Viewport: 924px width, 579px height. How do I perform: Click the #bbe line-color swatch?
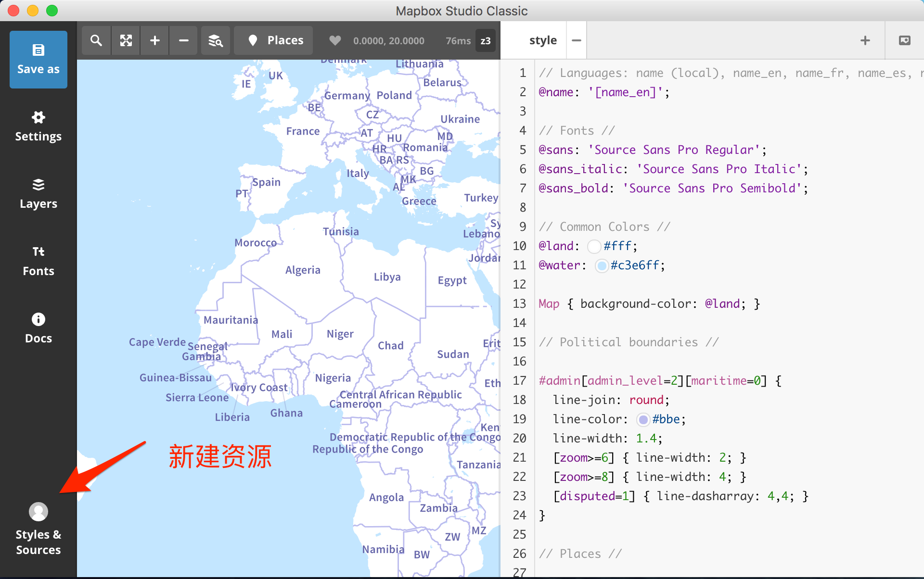point(643,419)
